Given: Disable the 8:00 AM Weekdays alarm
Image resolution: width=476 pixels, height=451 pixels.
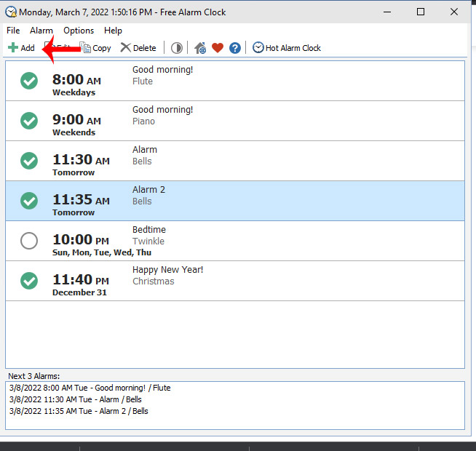Looking at the screenshot, I should click(x=29, y=81).
